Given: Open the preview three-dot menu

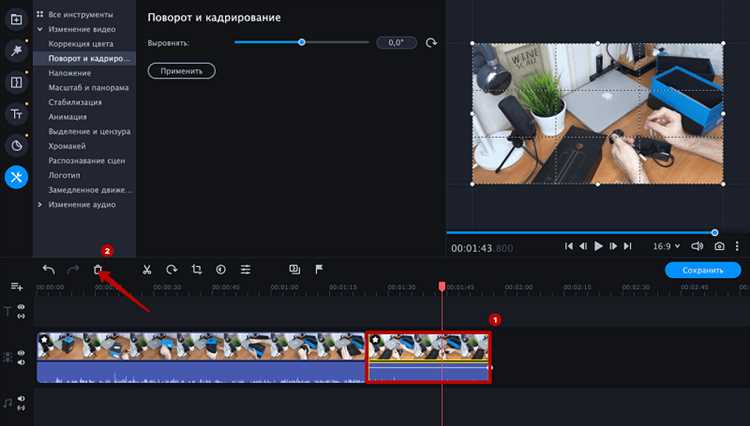Looking at the screenshot, I should pyautogui.click(x=737, y=246).
